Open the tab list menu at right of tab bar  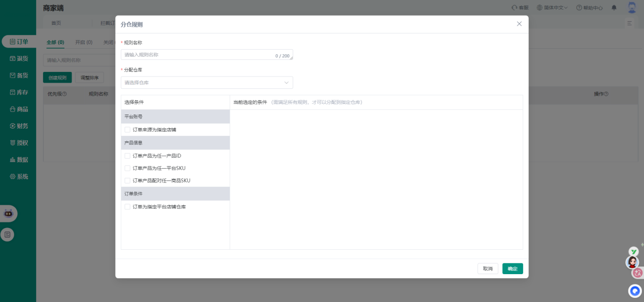tap(629, 23)
